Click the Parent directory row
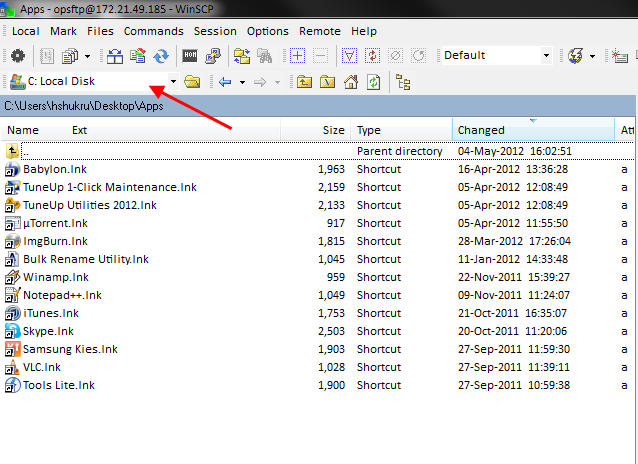Screen dimensions: 638x464 (399, 151)
